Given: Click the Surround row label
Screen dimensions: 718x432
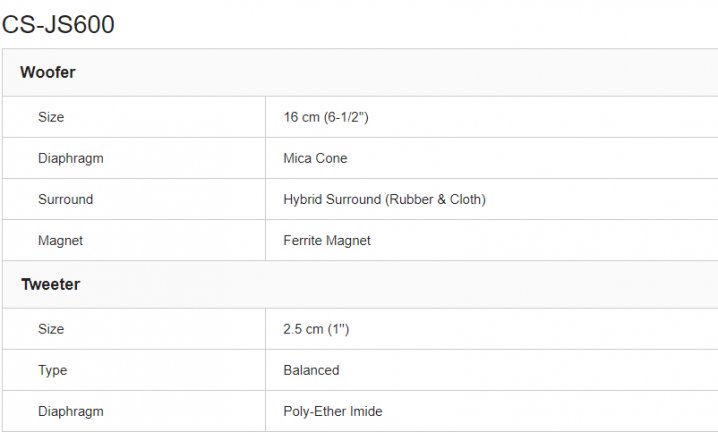Looking at the screenshot, I should [65, 199].
